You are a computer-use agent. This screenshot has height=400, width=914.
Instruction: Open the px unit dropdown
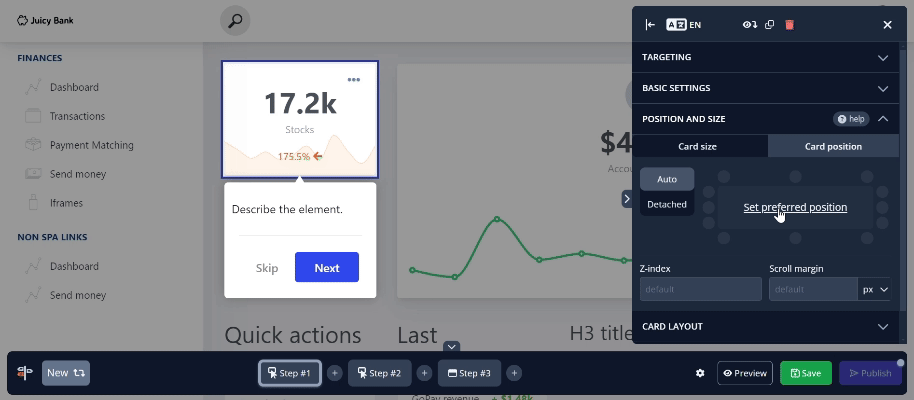click(875, 289)
